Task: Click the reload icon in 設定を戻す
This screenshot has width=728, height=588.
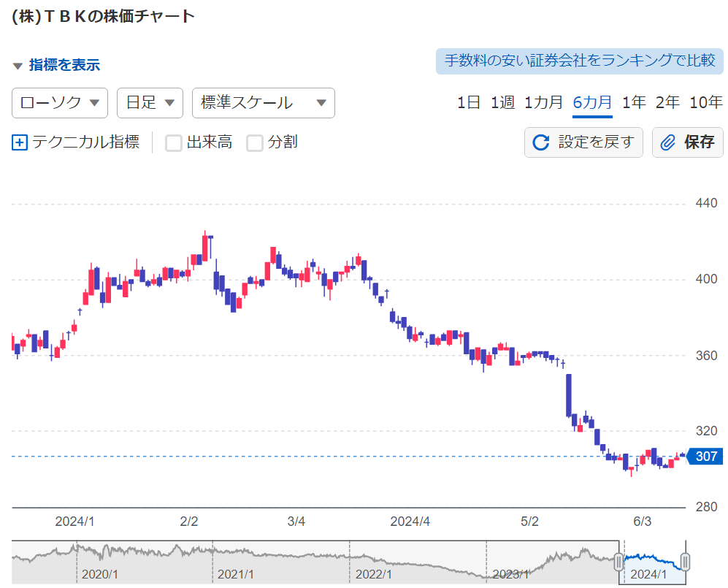Action: pos(541,142)
